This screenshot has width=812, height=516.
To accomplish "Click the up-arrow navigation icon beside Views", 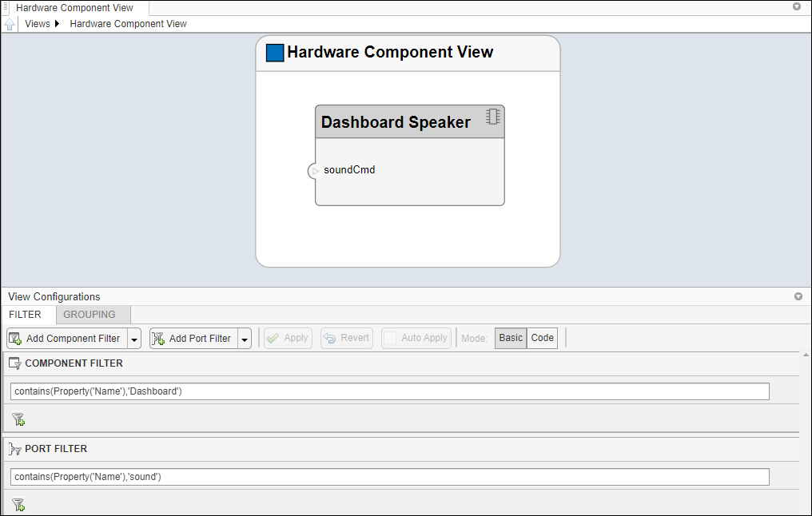I will click(x=10, y=24).
